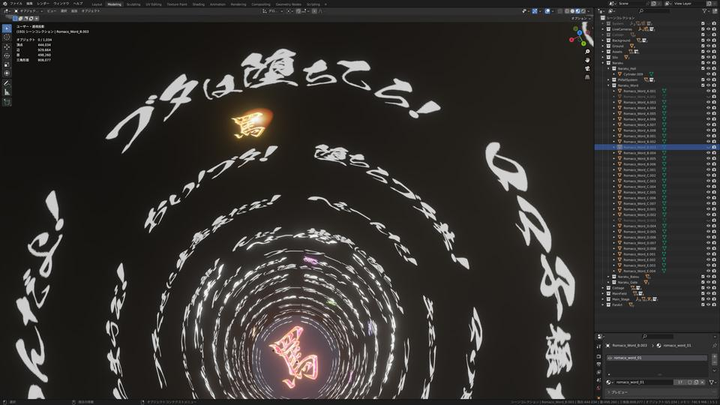Select Cylinder.009 in the outliner
The height and width of the screenshot is (405, 720).
coord(634,73)
